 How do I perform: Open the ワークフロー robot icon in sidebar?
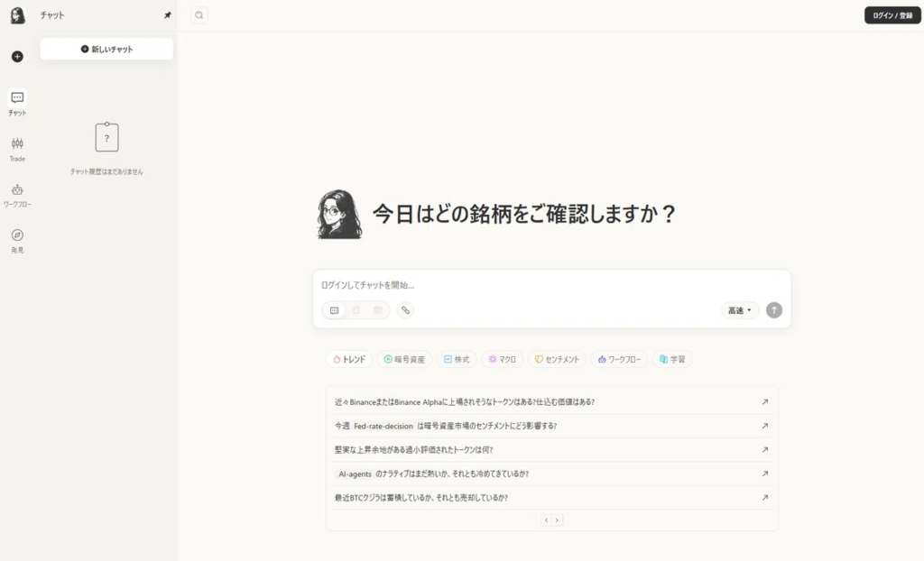(x=17, y=190)
